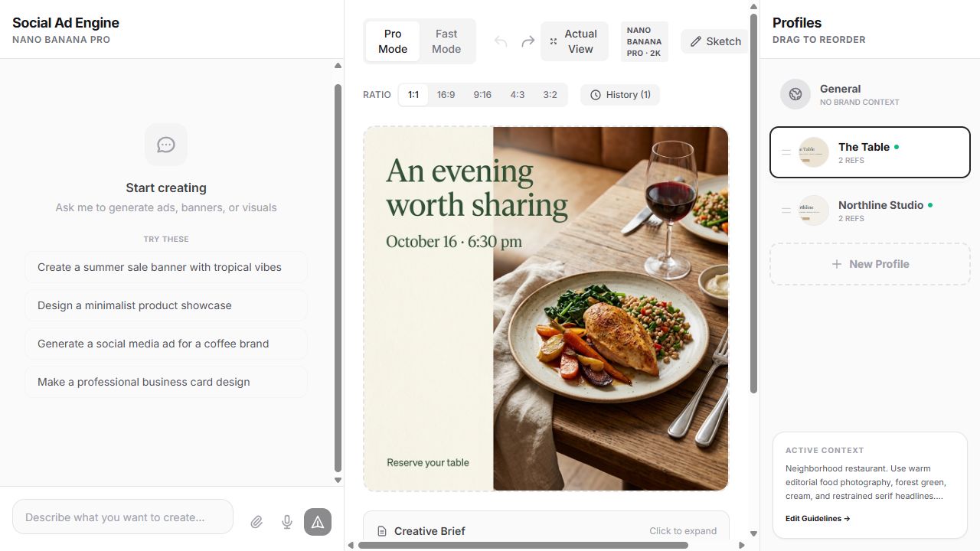Undo the last canvas action
The height and width of the screenshot is (551, 980).
coord(501,41)
